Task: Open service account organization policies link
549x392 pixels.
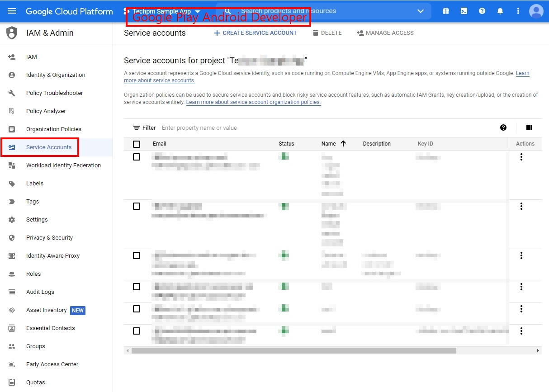Action: [x=253, y=102]
